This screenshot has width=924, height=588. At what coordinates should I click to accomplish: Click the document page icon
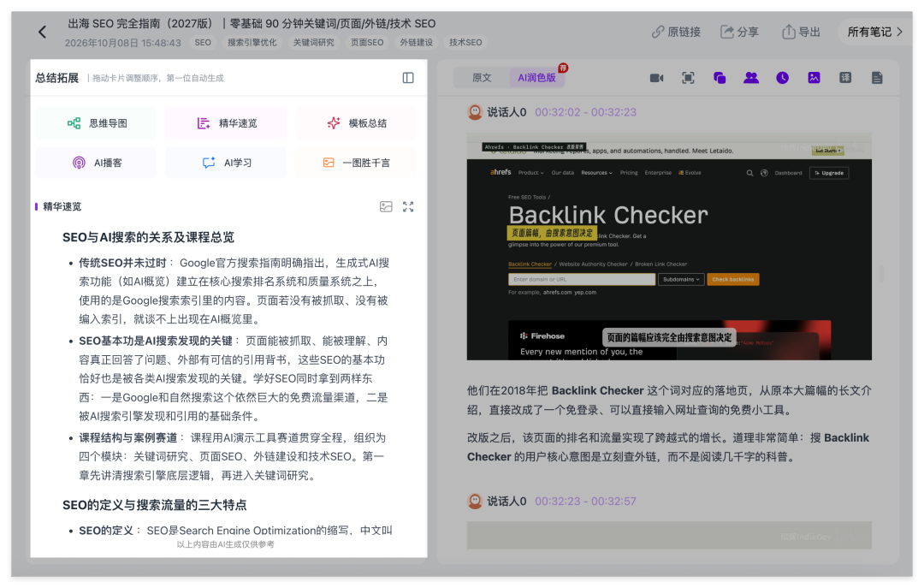pos(877,78)
